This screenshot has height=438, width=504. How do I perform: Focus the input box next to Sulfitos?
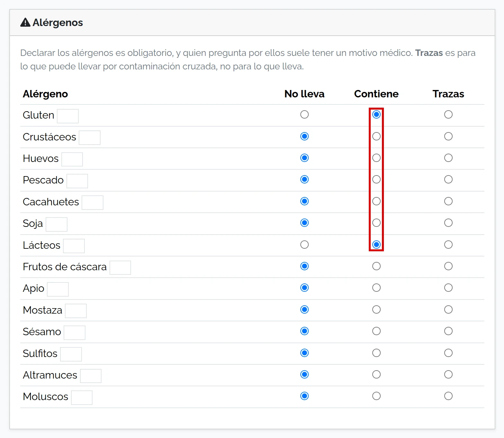tap(71, 354)
